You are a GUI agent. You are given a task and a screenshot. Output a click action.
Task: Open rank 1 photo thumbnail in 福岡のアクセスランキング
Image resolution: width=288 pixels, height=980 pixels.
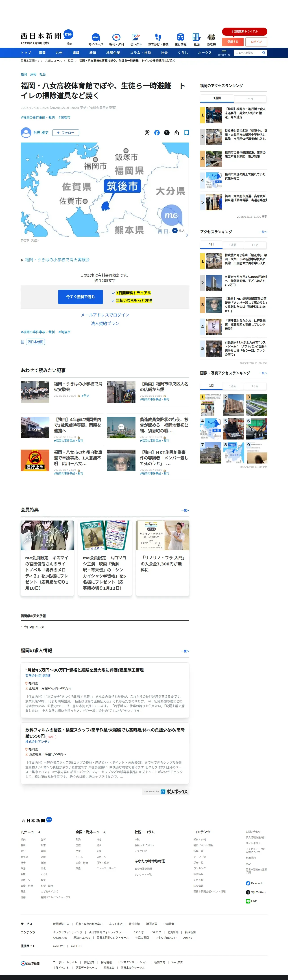point(214,115)
